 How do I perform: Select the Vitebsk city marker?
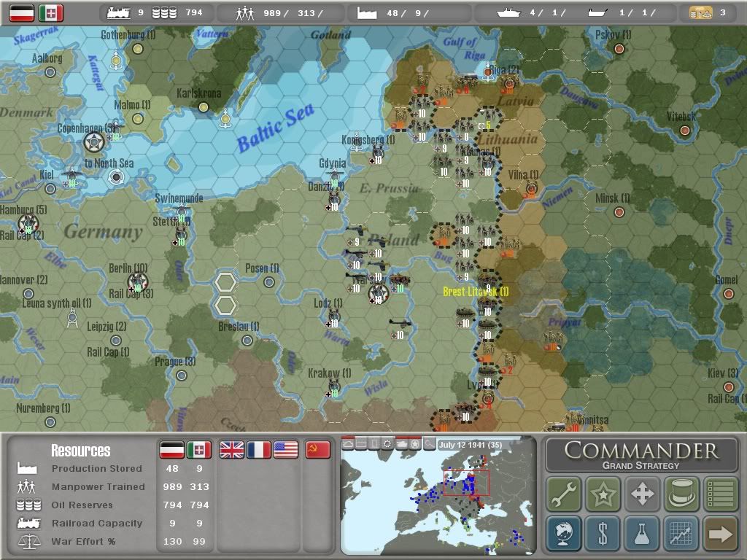tap(684, 131)
